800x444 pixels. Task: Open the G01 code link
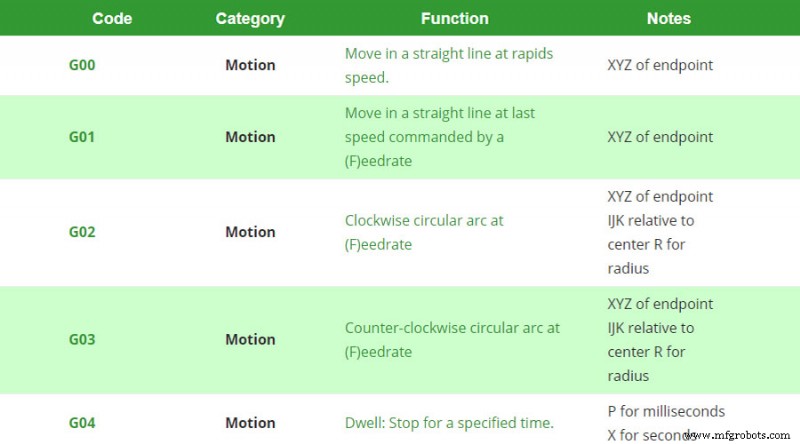coord(82,137)
